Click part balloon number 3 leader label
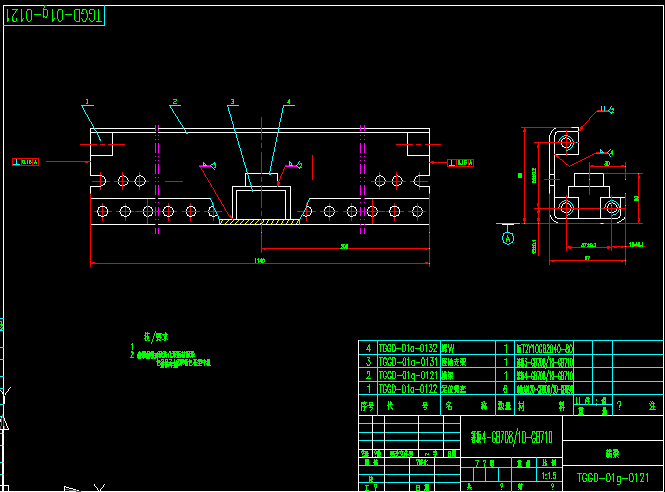 231,101
